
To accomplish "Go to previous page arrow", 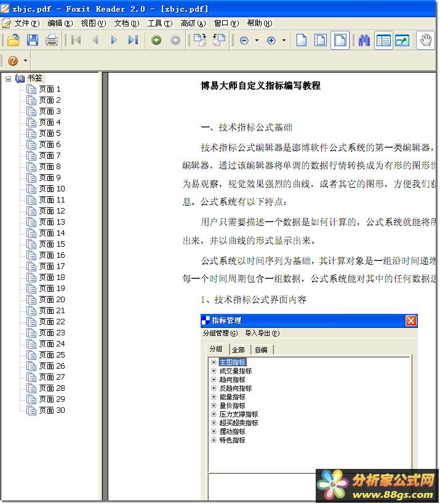I will (x=95, y=40).
